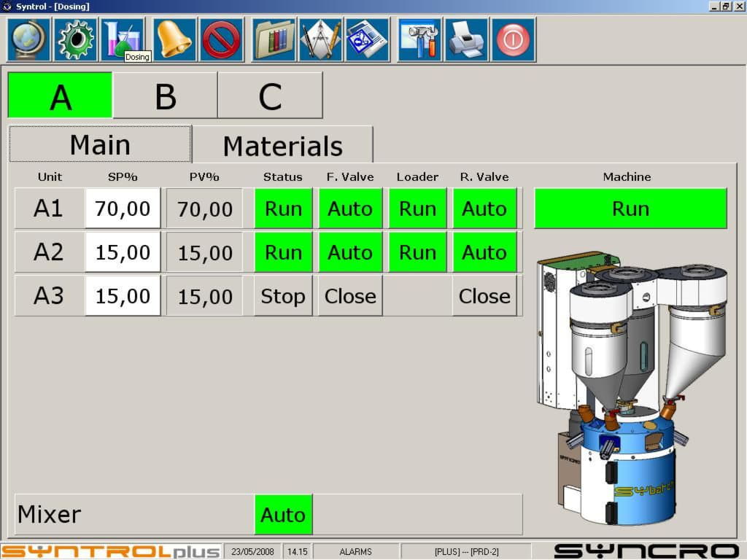Open the hammer and wrench tools icon
This screenshot has width=747, height=560.
click(x=420, y=39)
